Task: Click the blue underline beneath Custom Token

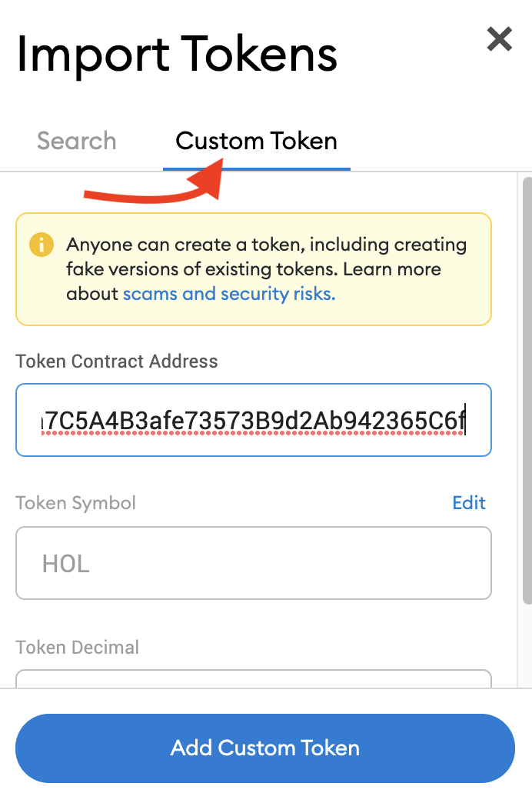Action: coord(256,168)
